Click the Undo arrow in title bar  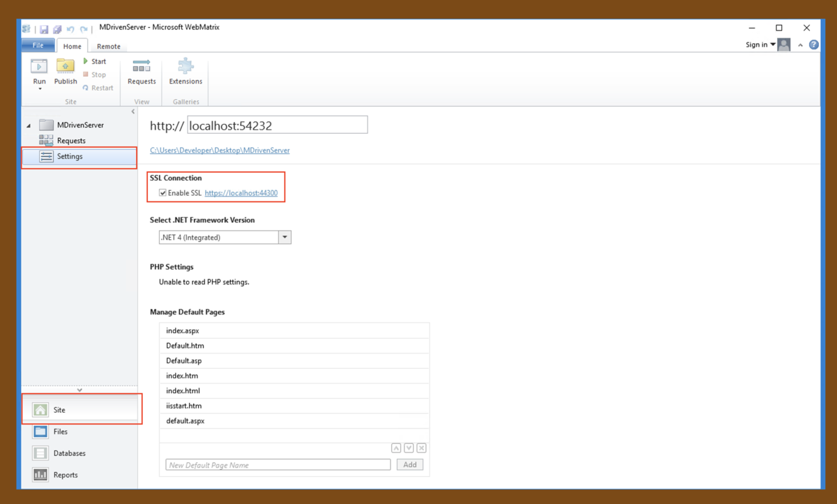[x=70, y=29]
